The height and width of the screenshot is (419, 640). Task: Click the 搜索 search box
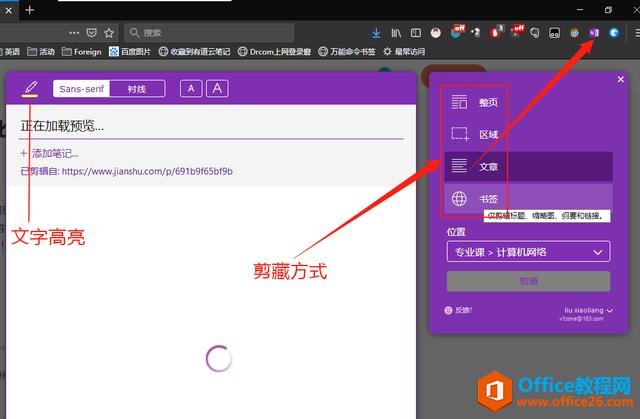pos(209,33)
